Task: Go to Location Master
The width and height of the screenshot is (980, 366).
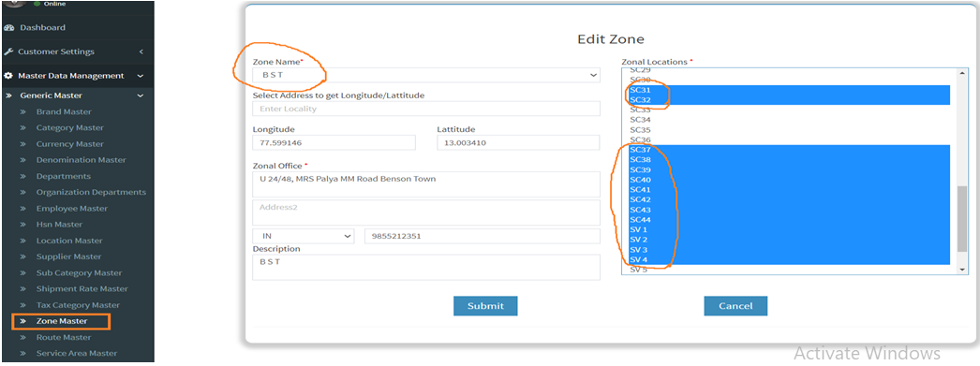Action: (69, 241)
